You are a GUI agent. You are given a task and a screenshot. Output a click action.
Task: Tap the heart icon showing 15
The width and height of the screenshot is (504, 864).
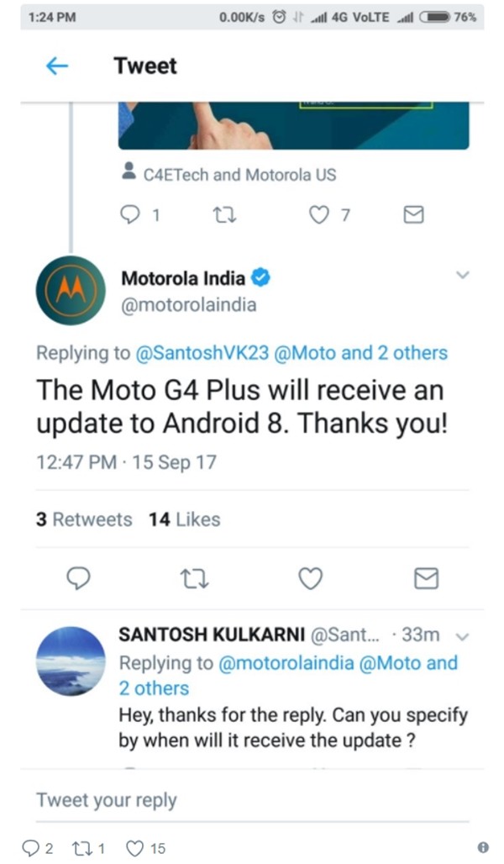click(x=135, y=848)
